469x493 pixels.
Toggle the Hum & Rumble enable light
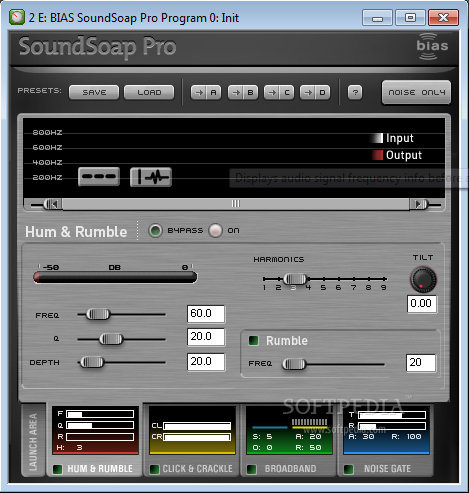[58, 469]
